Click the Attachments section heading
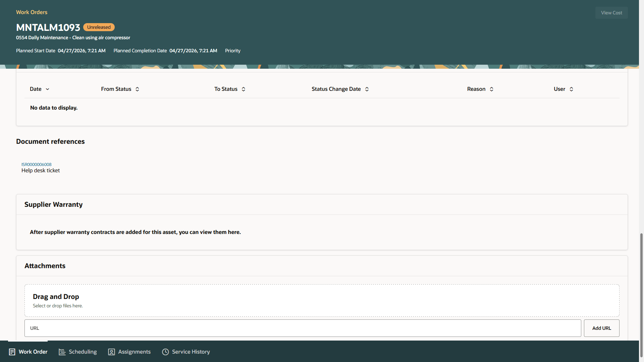This screenshot has width=644, height=362. click(45, 266)
